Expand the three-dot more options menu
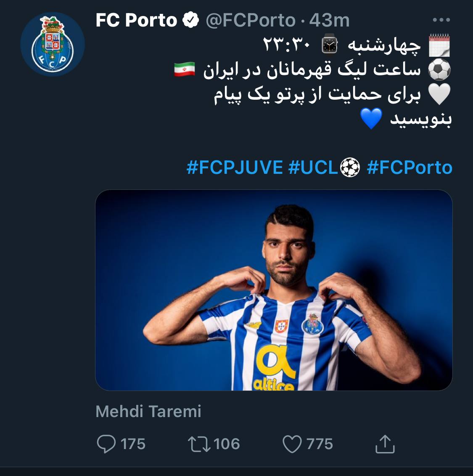This screenshot has height=476, width=473. (x=441, y=20)
